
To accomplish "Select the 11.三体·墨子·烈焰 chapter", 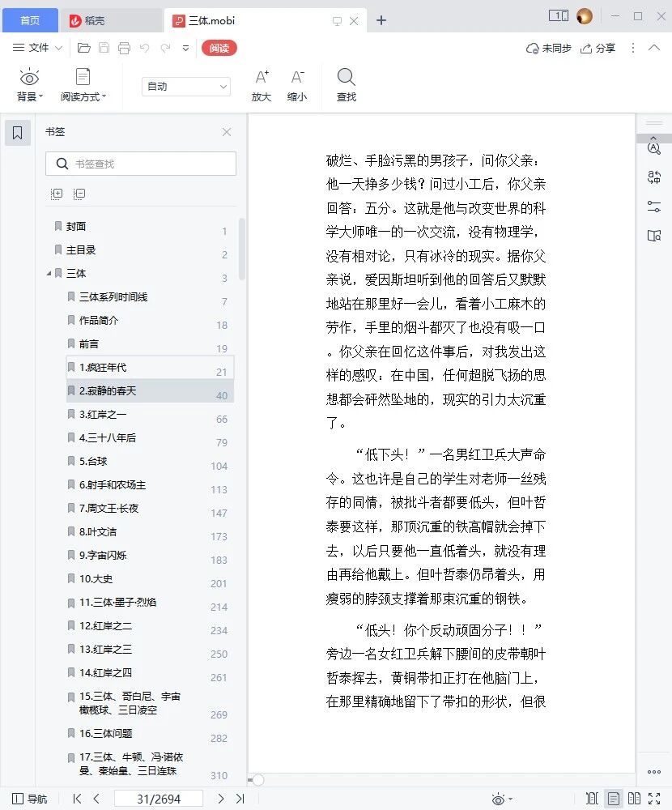I will click(x=117, y=603).
